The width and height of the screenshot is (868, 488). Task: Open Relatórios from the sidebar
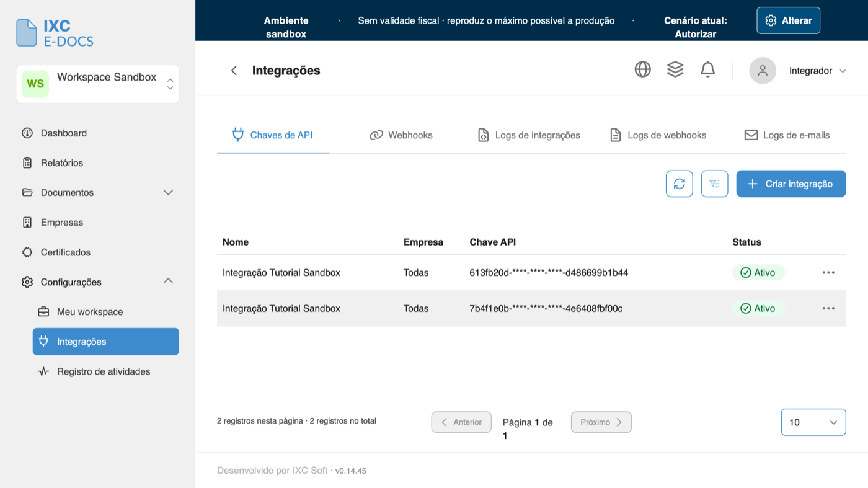97,162
